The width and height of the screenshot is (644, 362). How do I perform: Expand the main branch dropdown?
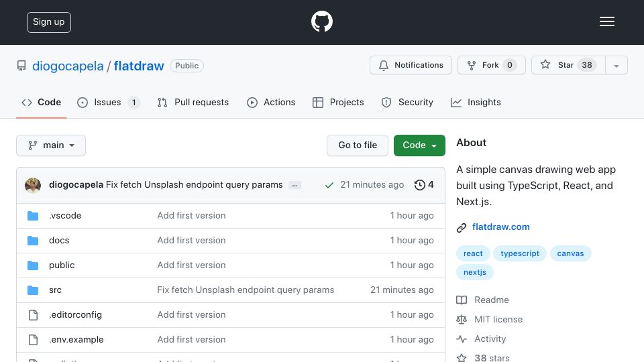[x=51, y=145]
